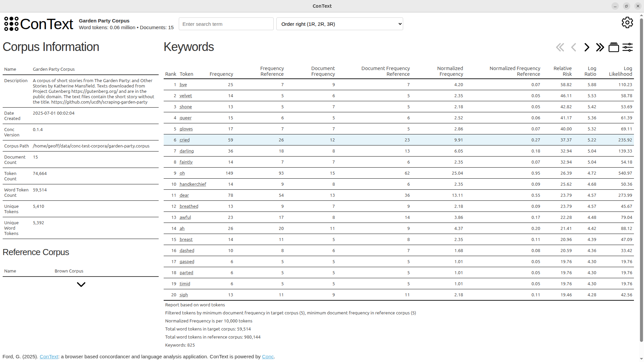Click the Enter search term field

click(226, 24)
